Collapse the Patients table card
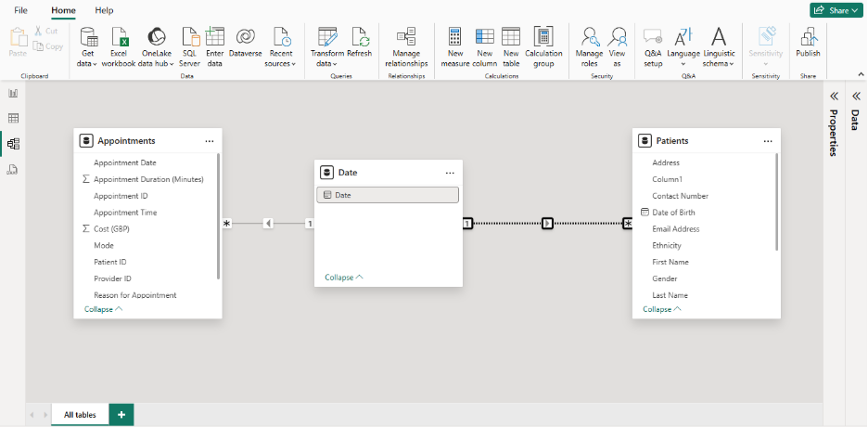The width and height of the screenshot is (868, 427). [x=661, y=309]
